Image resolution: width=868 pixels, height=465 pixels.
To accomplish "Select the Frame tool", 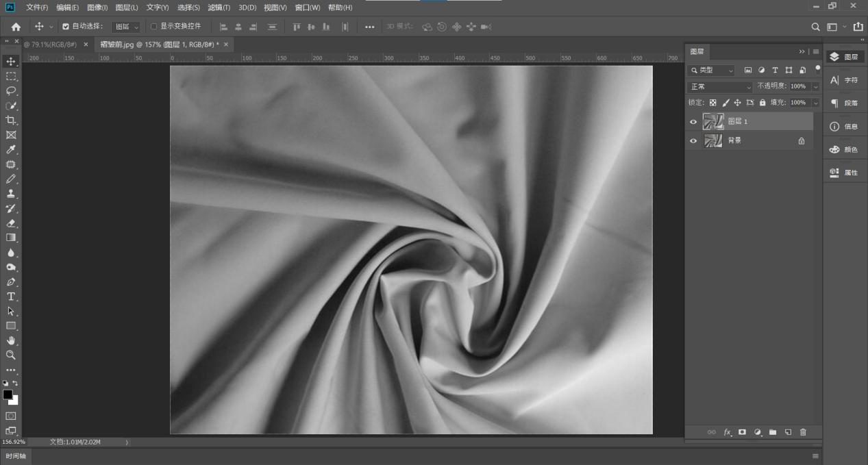I will (x=11, y=135).
